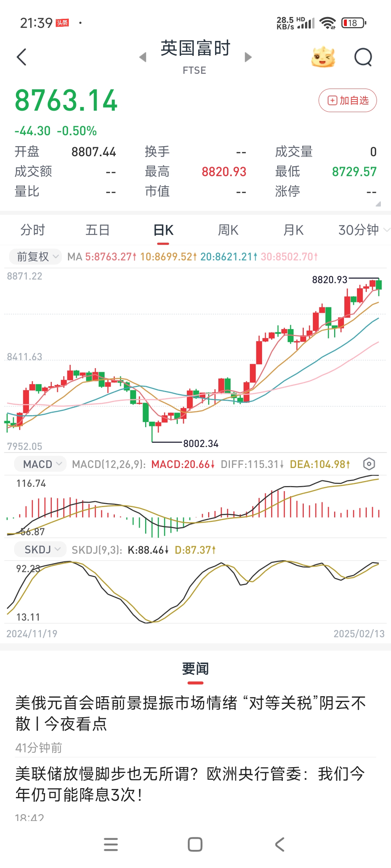391x868 pixels.
Task: Add FTSE to watchlist with 加自选
Action: click(x=348, y=101)
